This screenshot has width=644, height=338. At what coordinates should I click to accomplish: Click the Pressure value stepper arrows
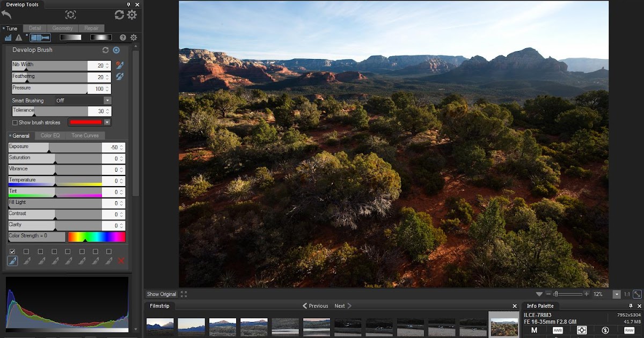(107, 89)
